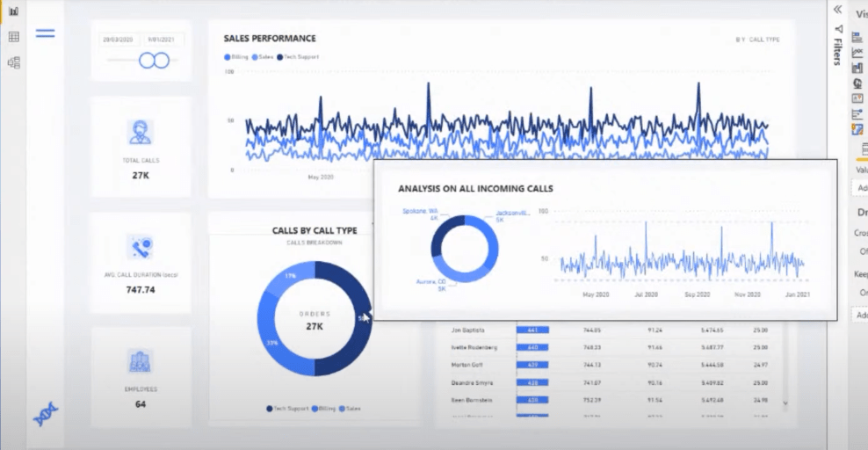Open the Model relationships view icon

tap(14, 62)
